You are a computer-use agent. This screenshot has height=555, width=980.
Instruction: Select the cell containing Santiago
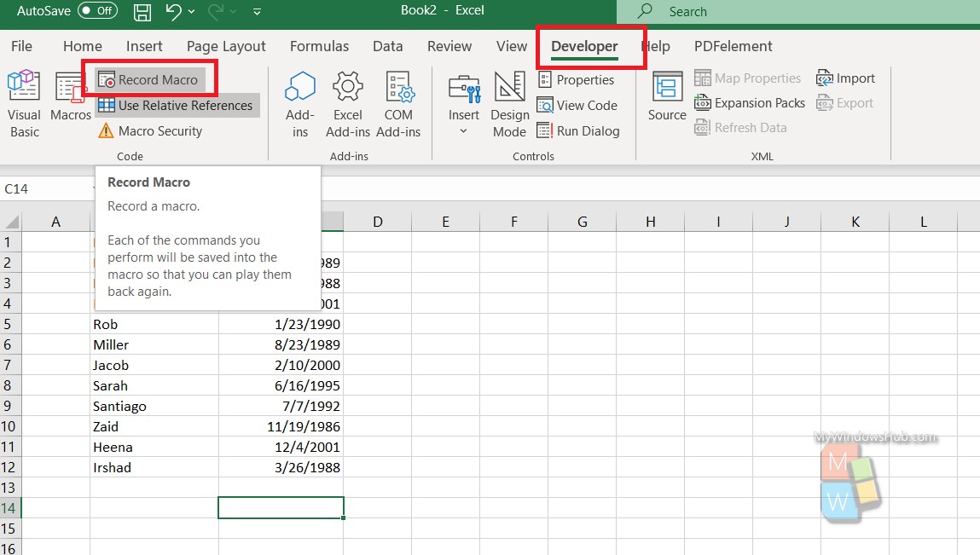[154, 407]
